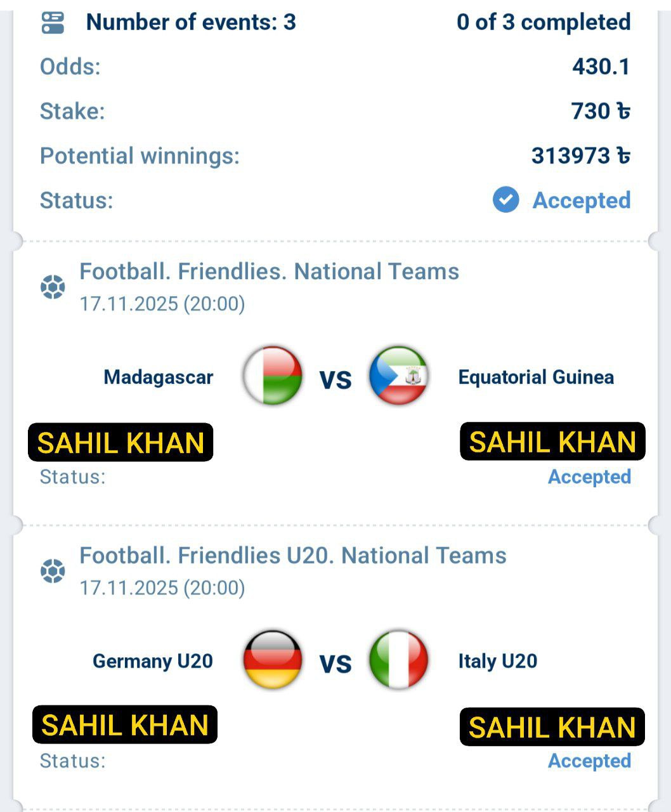Tap the 0 of 3 completed text

click(x=544, y=22)
